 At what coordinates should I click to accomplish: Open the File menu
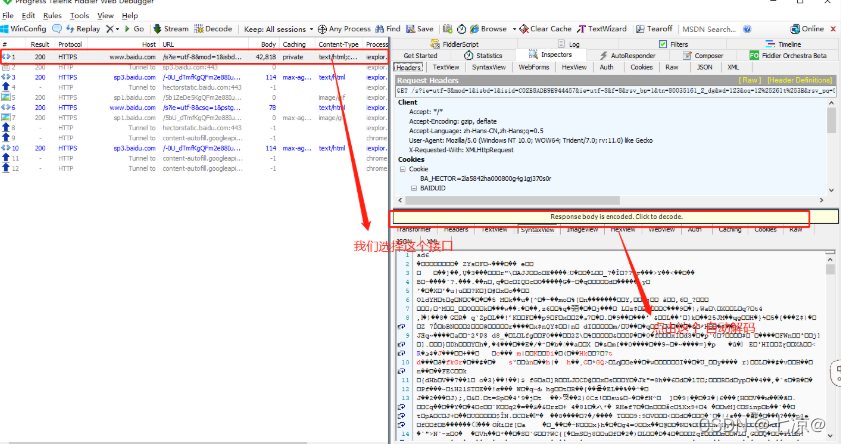[8, 16]
